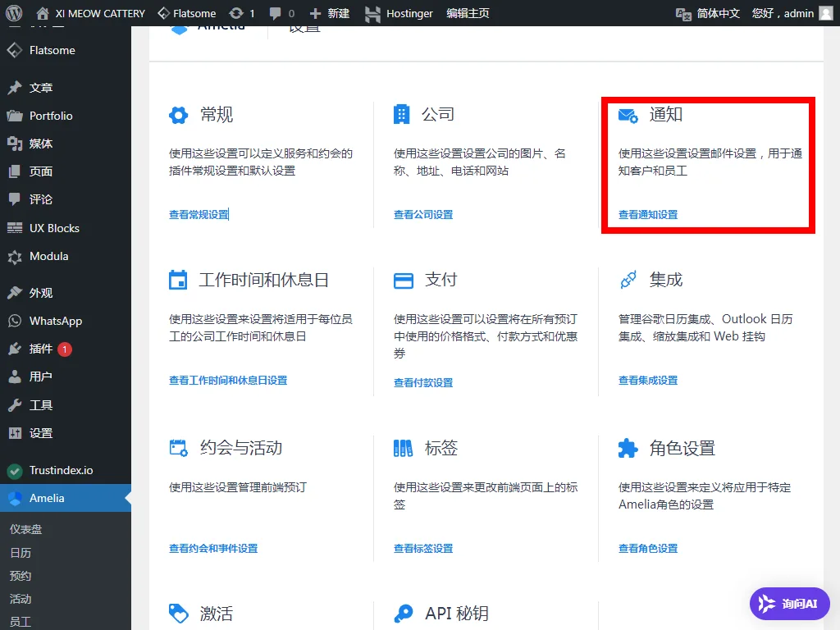The image size is (840, 630).
Task: Click the 文章 pushpin icon
Action: (x=15, y=87)
